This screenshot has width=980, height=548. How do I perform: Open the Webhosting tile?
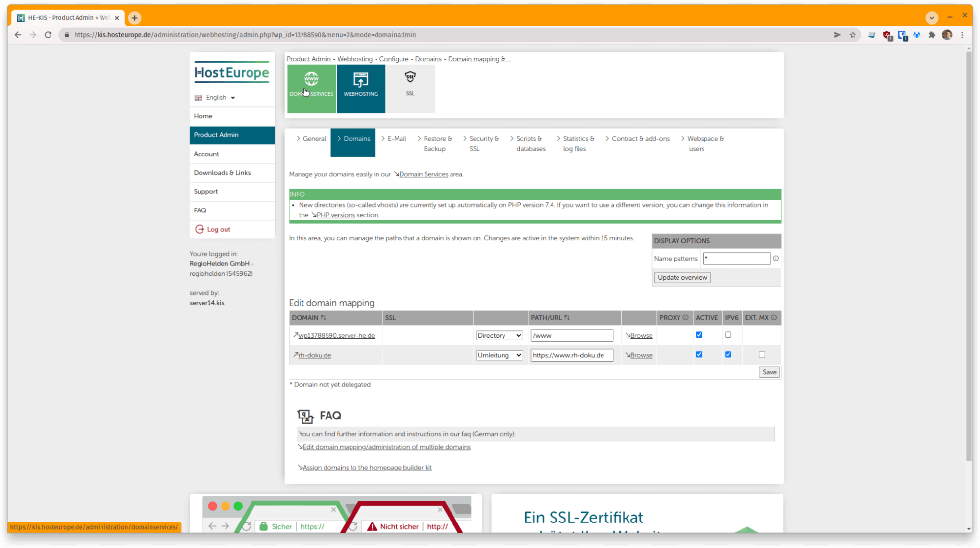tap(361, 89)
